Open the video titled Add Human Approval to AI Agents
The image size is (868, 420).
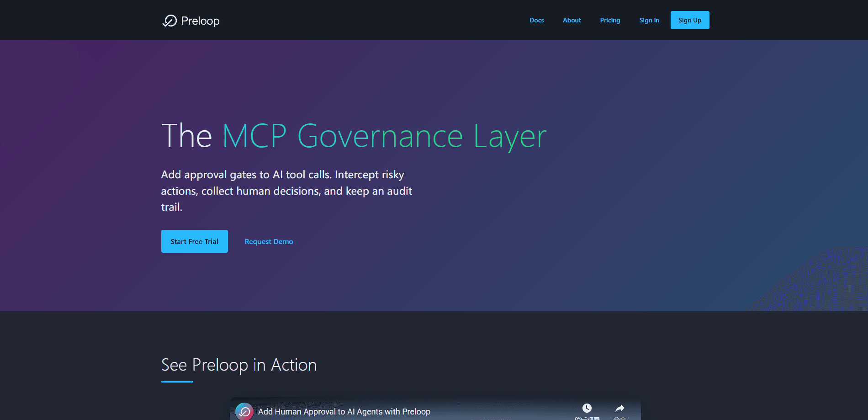pos(344,411)
